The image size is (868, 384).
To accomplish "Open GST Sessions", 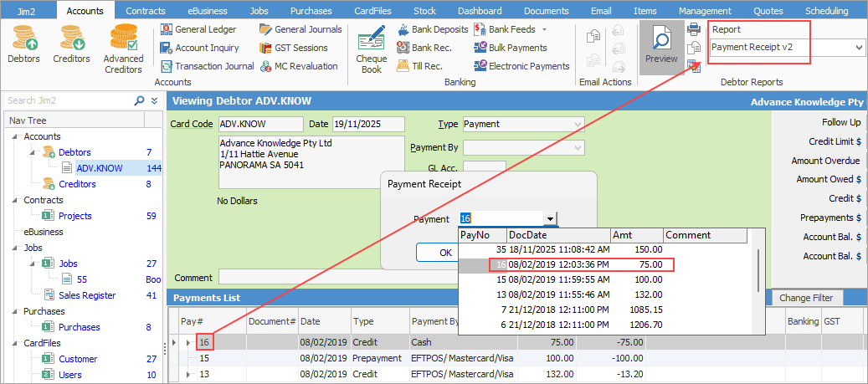I will (x=294, y=48).
